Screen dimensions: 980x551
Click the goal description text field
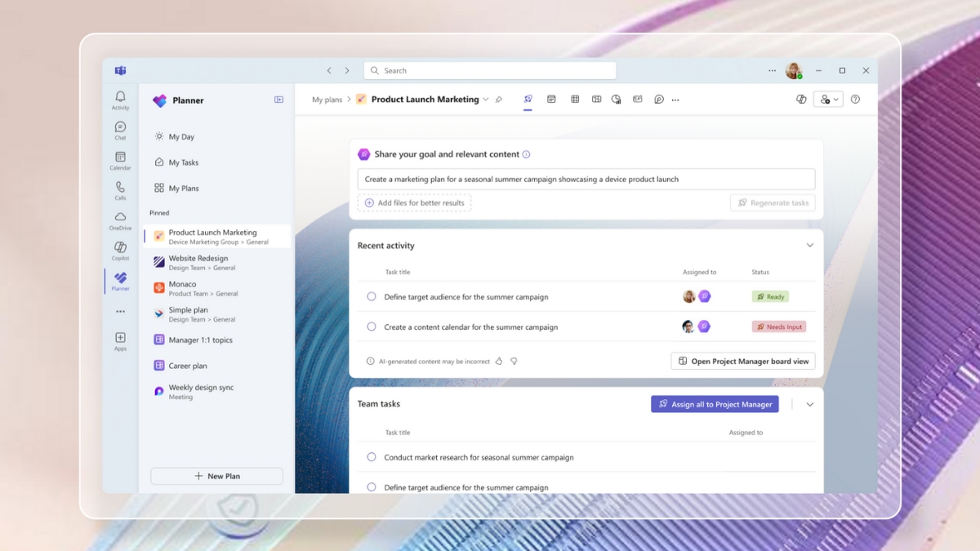[586, 180]
